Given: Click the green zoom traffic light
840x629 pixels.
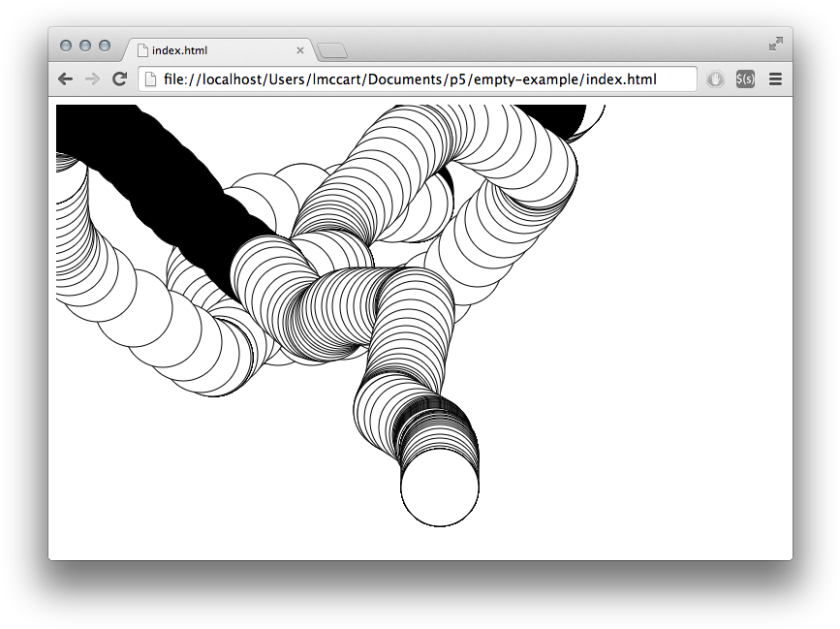Looking at the screenshot, I should pyautogui.click(x=103, y=44).
